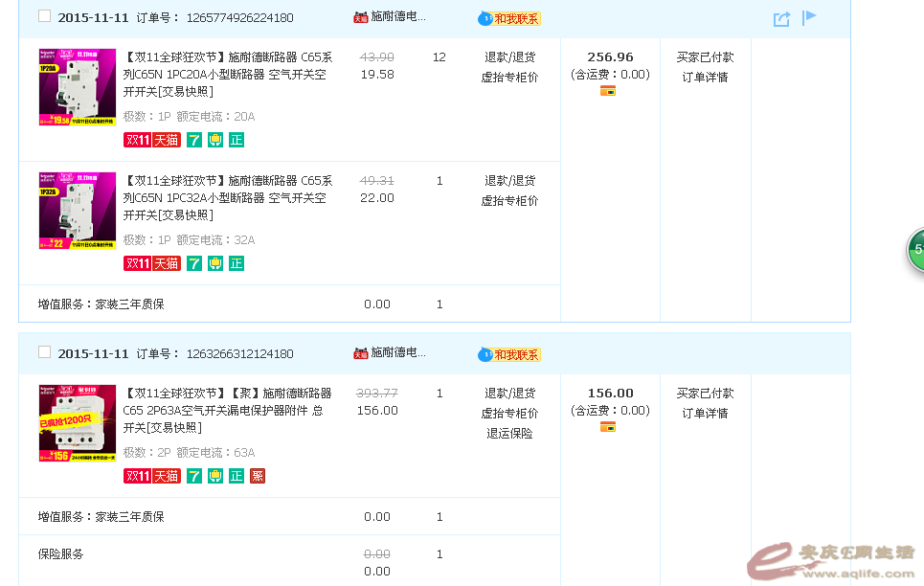This screenshot has height=586, width=924.
Task: Click payment card icon under 156.00 total
Action: click(x=608, y=427)
